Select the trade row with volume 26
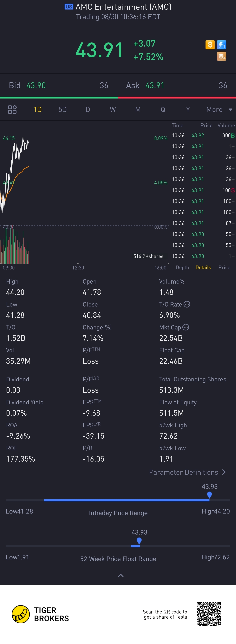236x644 pixels. (x=203, y=168)
